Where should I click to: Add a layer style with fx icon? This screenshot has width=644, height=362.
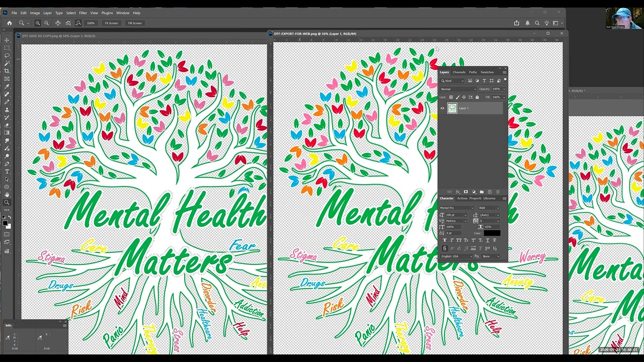point(457,192)
